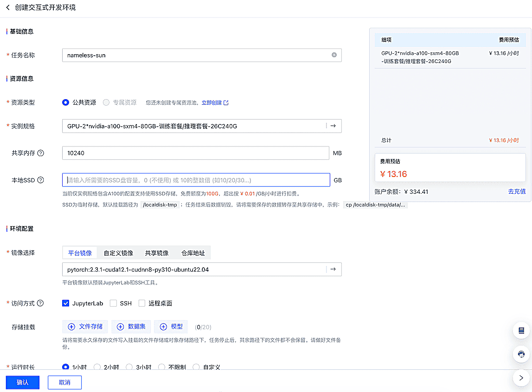Switch to 自定义镜像 tab
The width and height of the screenshot is (532, 392).
[118, 253]
